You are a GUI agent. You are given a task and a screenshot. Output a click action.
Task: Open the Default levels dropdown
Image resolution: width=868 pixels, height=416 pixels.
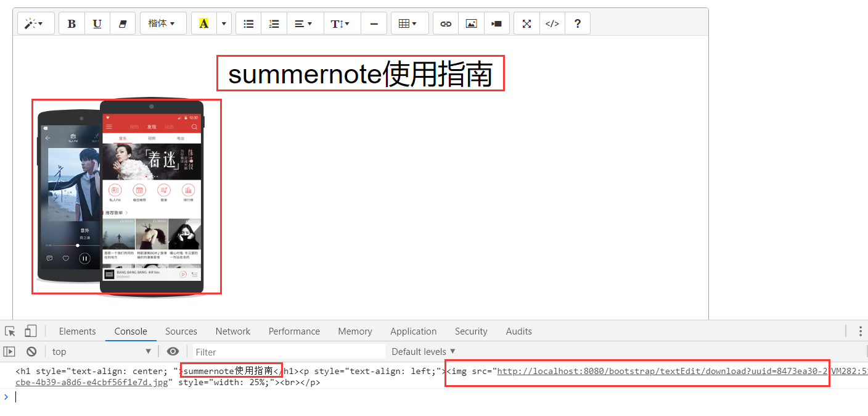[x=424, y=351]
